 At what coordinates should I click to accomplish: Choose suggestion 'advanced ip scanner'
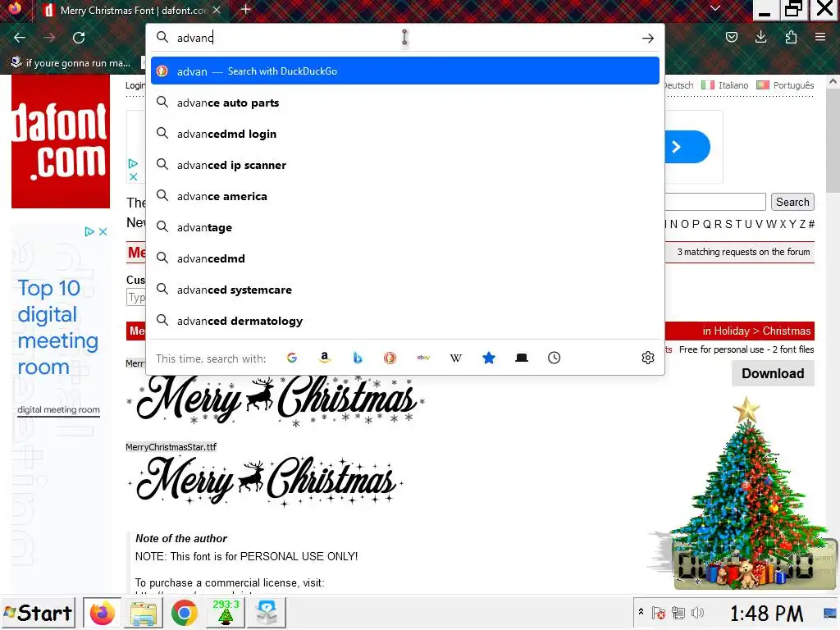405,164
